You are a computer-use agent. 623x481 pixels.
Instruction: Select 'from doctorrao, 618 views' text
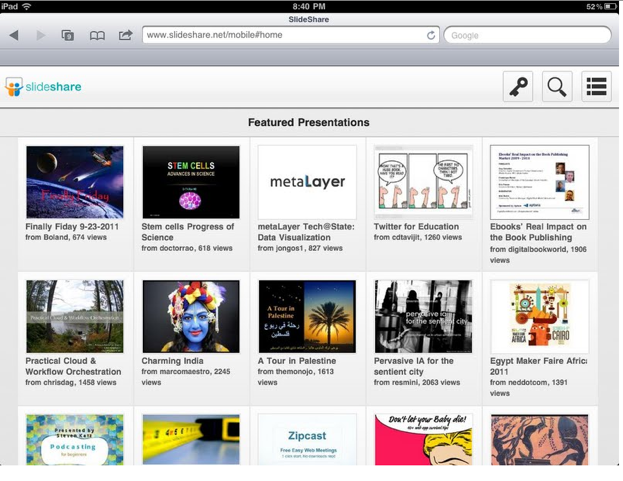187,248
